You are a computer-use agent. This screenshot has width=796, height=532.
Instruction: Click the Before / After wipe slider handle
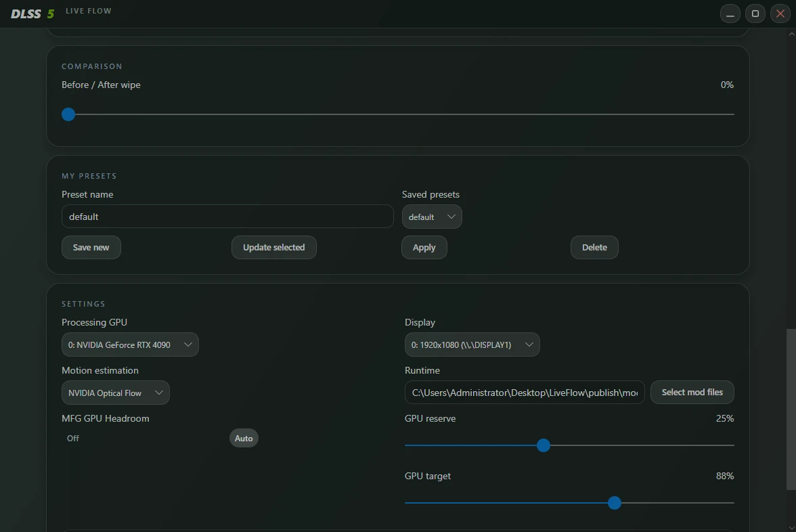[x=68, y=114]
